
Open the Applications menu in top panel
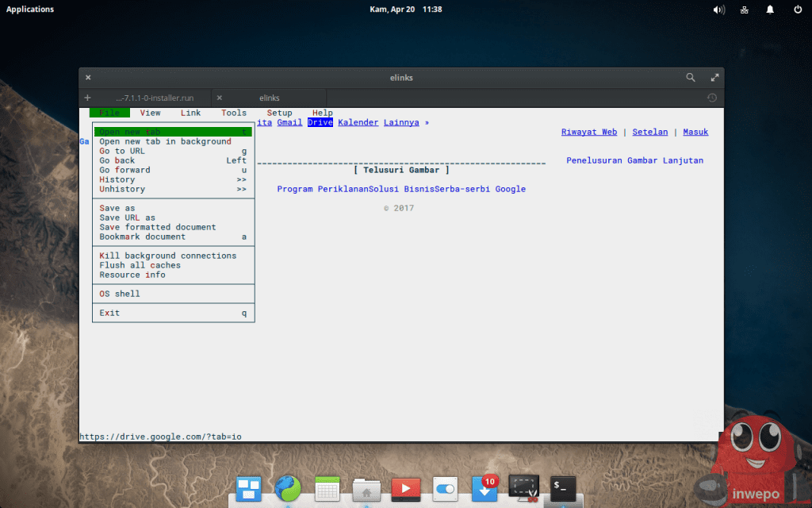(30, 10)
